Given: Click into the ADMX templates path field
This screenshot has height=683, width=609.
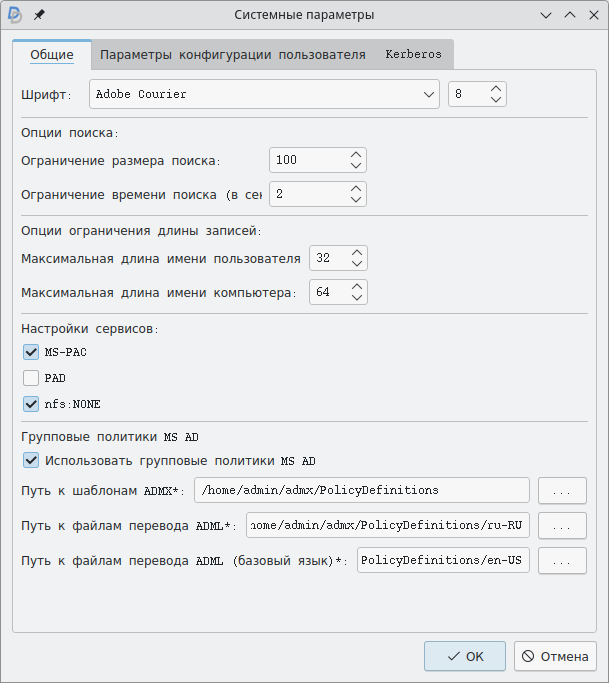Looking at the screenshot, I should click(x=362, y=491).
